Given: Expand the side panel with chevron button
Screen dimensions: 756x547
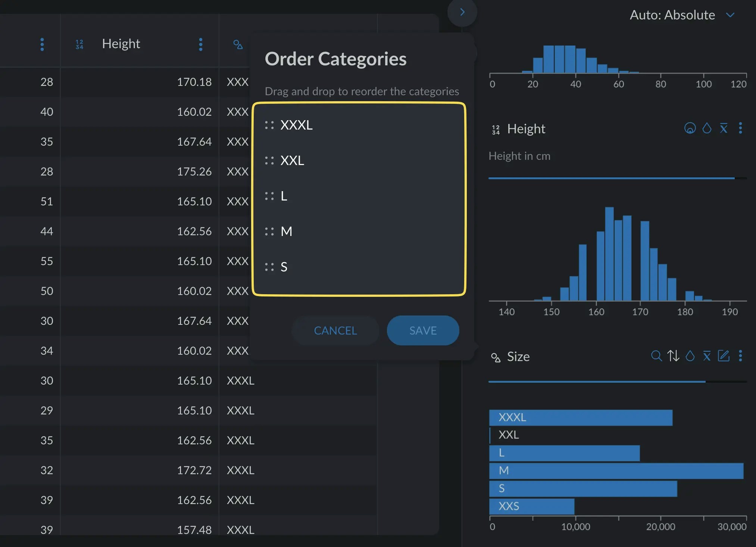Looking at the screenshot, I should [462, 12].
